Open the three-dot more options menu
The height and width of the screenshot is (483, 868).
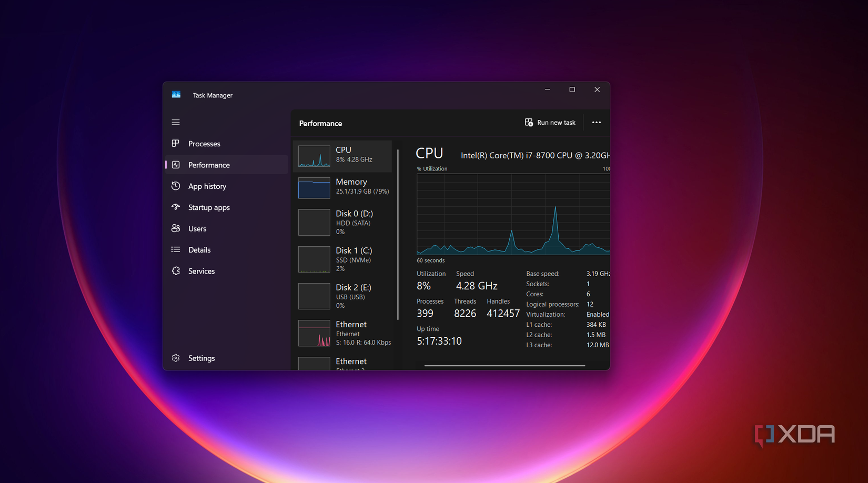point(596,123)
